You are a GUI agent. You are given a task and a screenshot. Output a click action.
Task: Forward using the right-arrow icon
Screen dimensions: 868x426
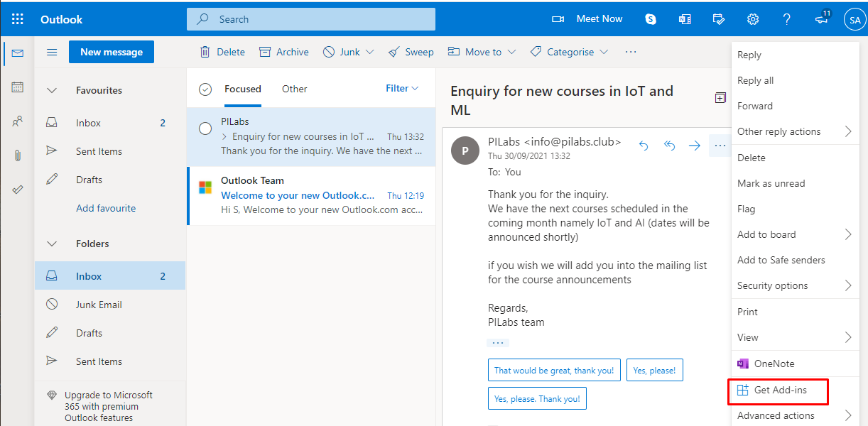(695, 145)
